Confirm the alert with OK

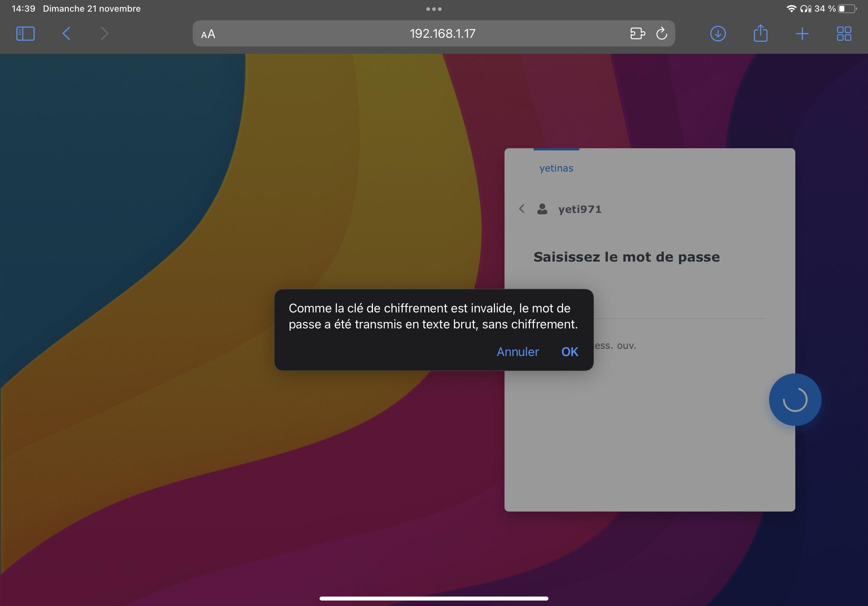tap(569, 352)
